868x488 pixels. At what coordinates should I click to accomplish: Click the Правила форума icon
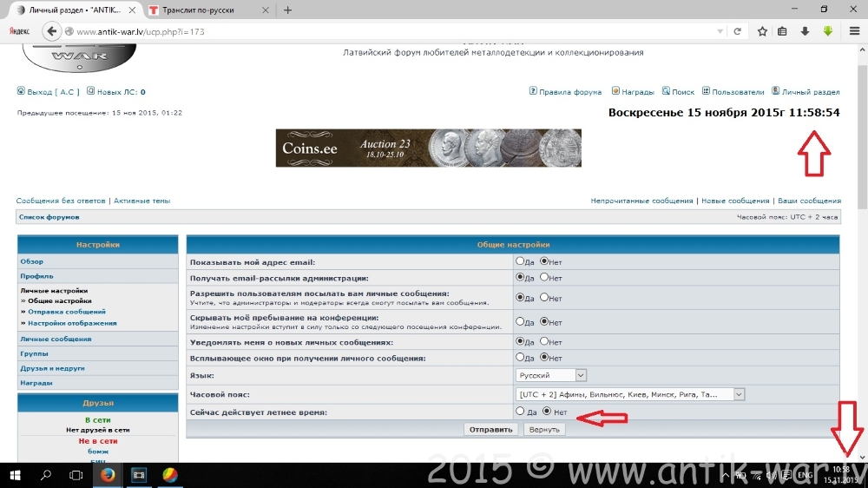point(533,91)
